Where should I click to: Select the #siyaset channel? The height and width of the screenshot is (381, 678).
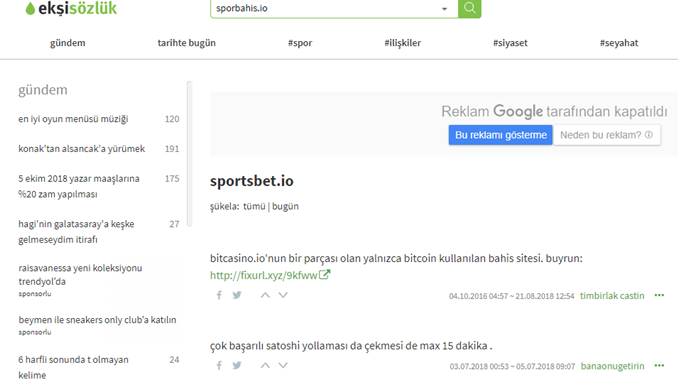coord(510,43)
